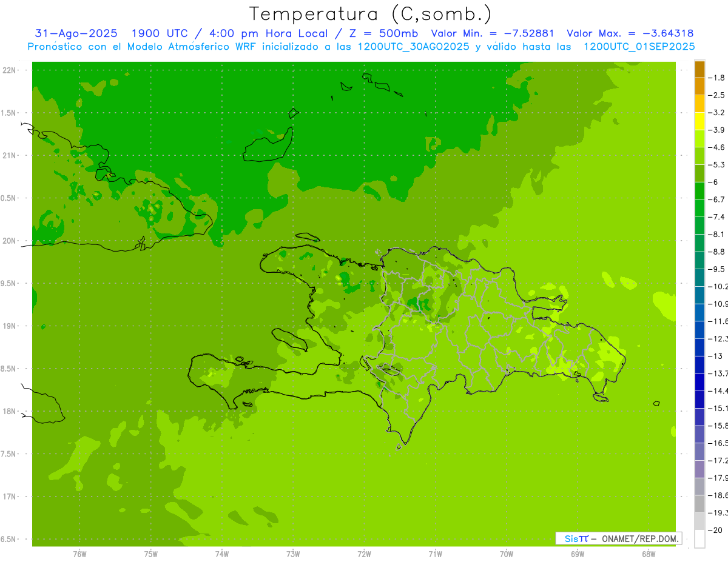Click the '22N' latitude axis label
728x562 pixels.
(x=10, y=70)
